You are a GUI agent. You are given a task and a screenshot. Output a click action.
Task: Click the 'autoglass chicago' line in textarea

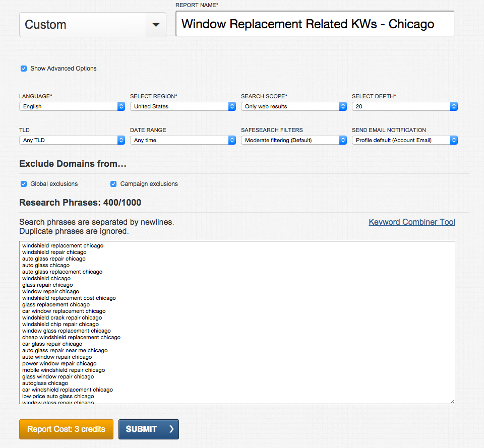[x=45, y=383]
